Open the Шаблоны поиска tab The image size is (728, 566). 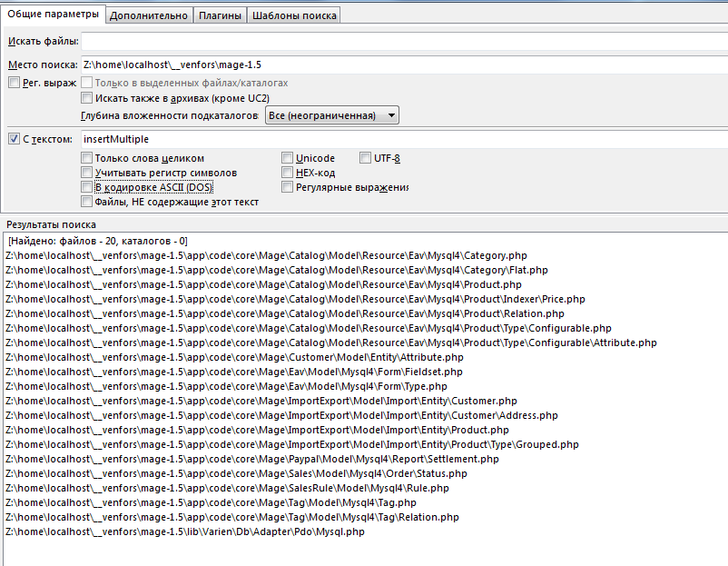click(293, 15)
